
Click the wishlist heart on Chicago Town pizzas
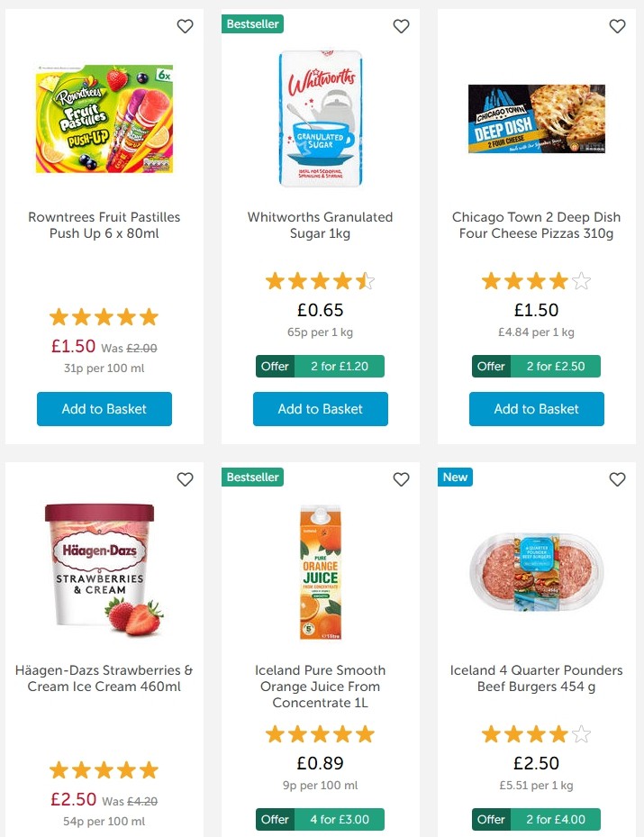click(x=617, y=26)
